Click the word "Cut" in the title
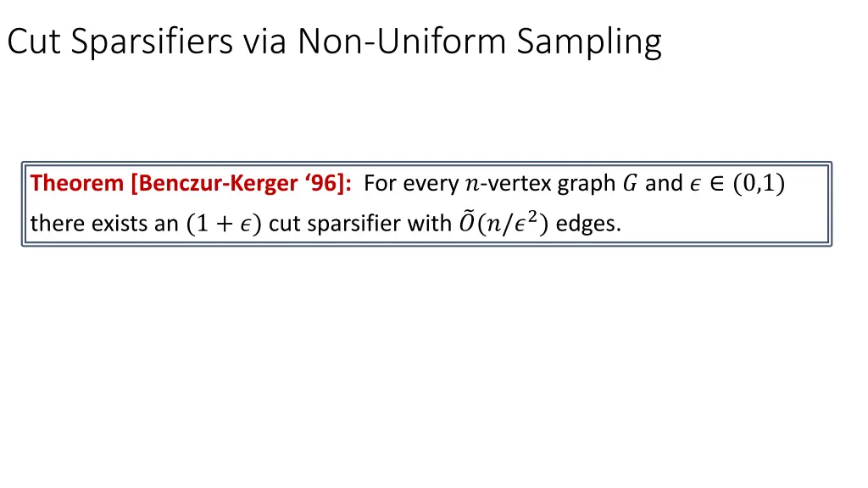868x488 pixels. click(x=34, y=42)
